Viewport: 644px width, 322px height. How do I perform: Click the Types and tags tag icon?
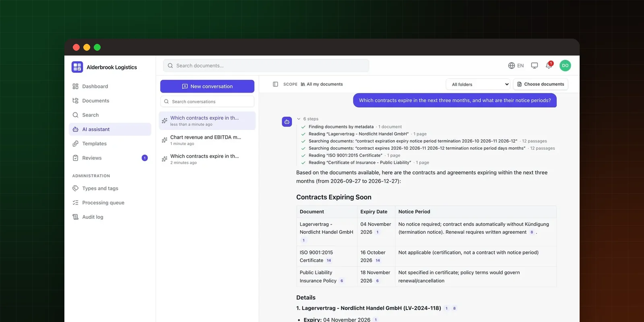point(75,188)
